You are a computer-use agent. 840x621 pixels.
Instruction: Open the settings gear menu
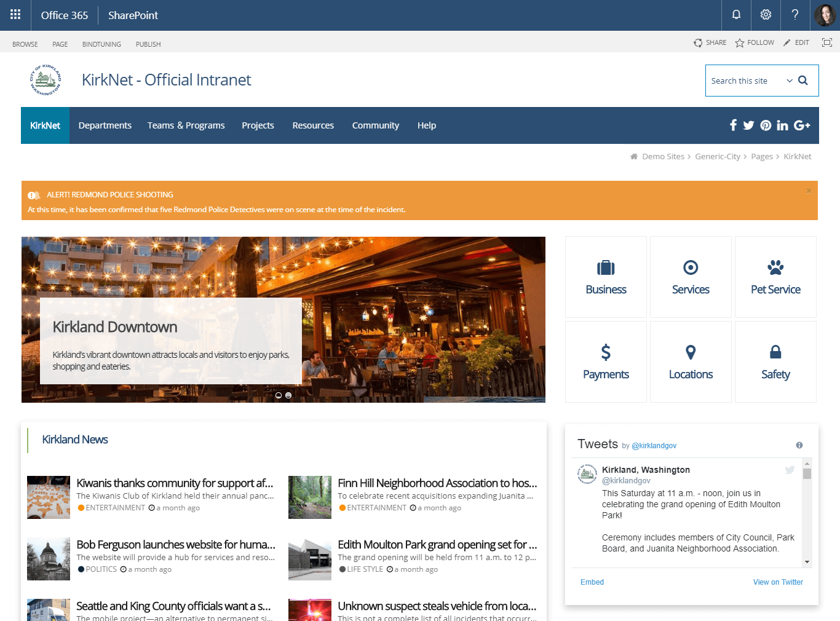[x=766, y=15]
